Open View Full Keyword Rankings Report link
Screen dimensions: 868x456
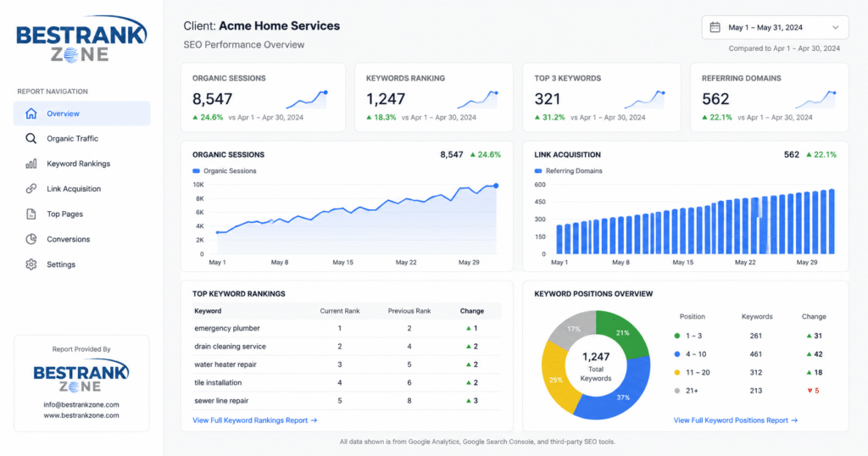tap(254, 420)
